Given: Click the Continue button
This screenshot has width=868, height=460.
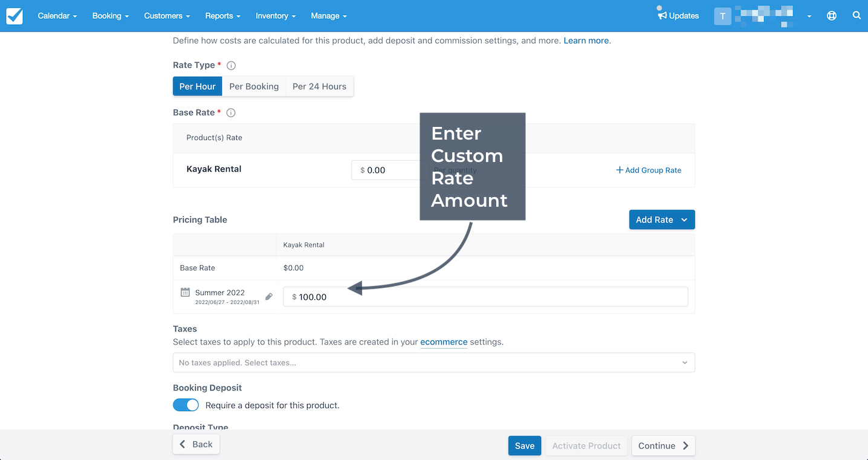Looking at the screenshot, I should [x=663, y=445].
